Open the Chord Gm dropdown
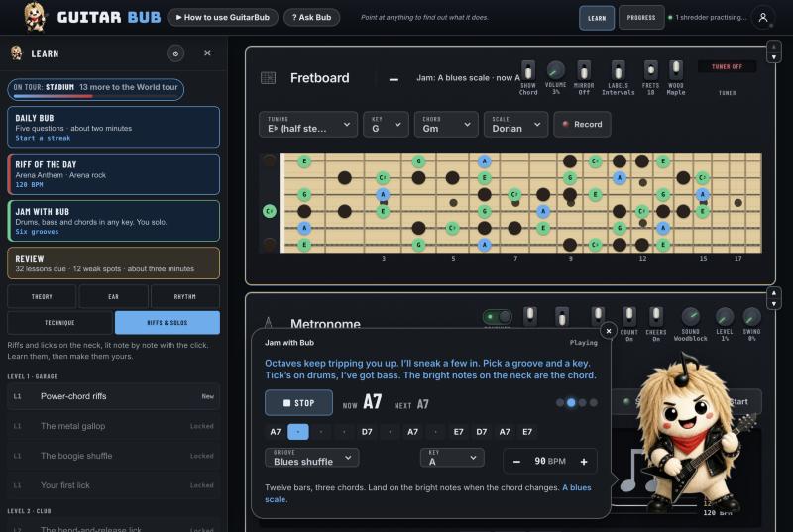Viewport: 793px width, 532px height. coord(445,124)
